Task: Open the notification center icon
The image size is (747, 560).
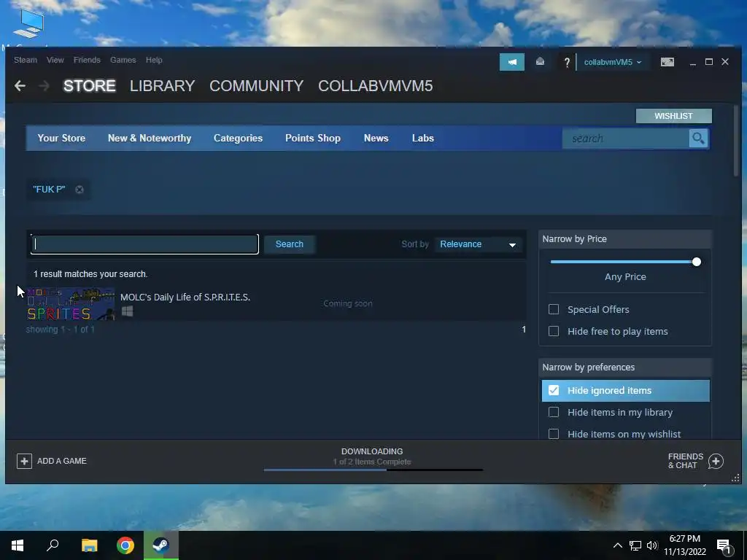Action: point(724,546)
